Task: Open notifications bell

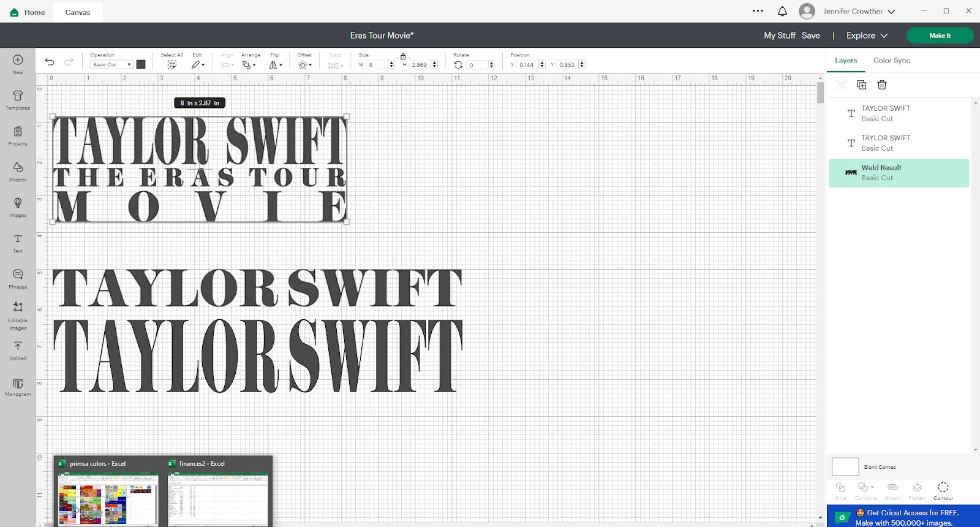Action: [x=782, y=11]
